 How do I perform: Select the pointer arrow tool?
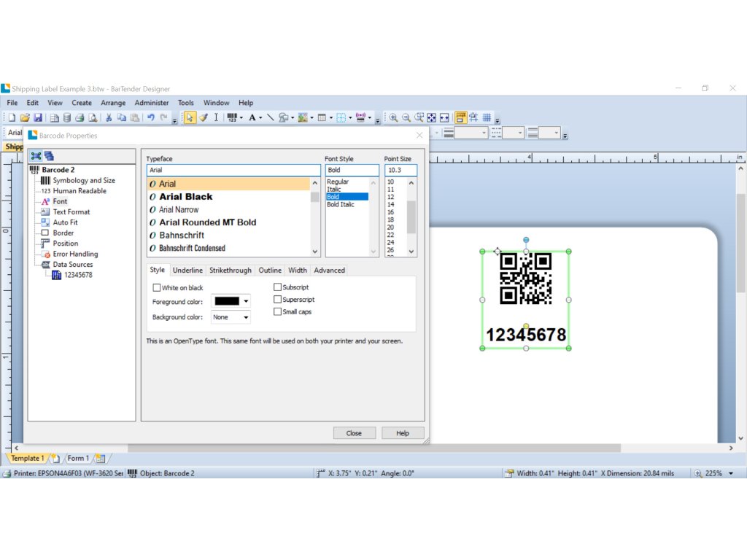point(190,117)
